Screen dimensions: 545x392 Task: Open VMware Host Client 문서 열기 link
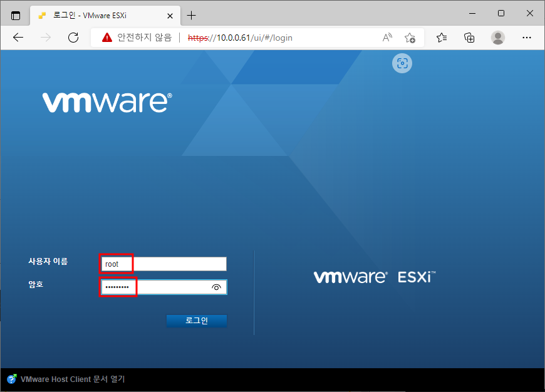[x=73, y=379]
